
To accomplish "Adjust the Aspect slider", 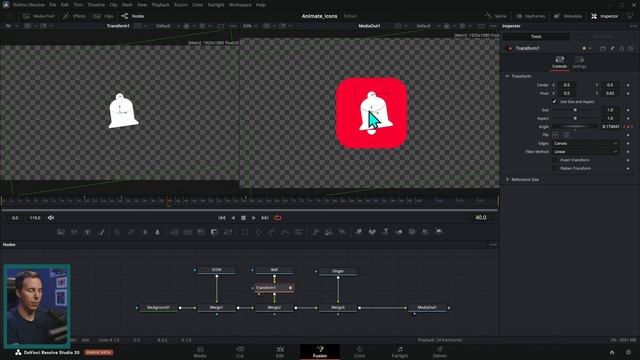I will (x=575, y=118).
